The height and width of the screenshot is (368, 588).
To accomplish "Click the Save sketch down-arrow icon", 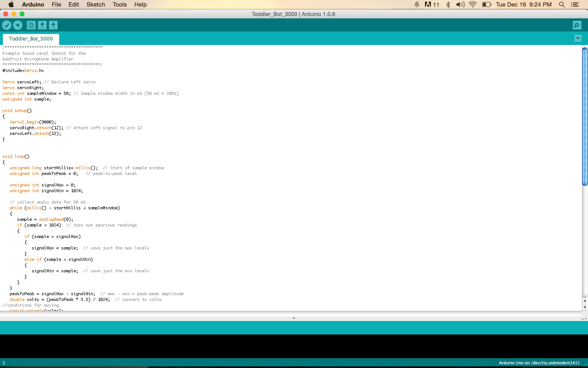I will tap(53, 25).
